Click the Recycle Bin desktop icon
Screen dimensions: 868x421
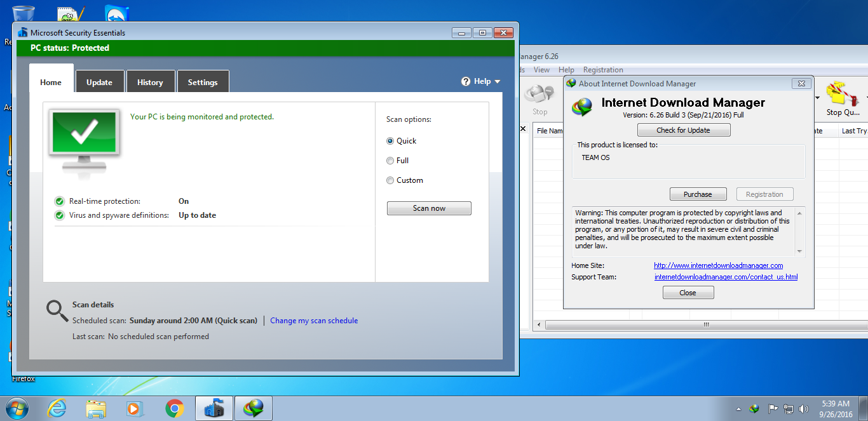24,14
